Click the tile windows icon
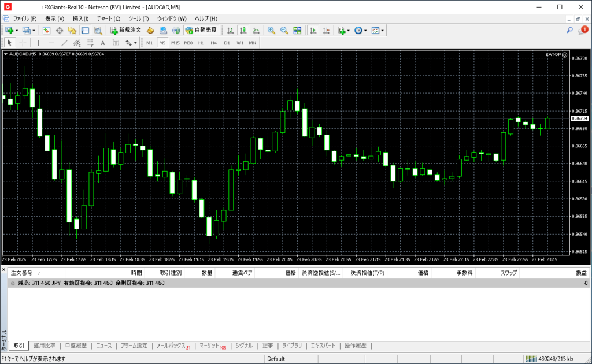Screen dimensions: 592x364 point(297,30)
